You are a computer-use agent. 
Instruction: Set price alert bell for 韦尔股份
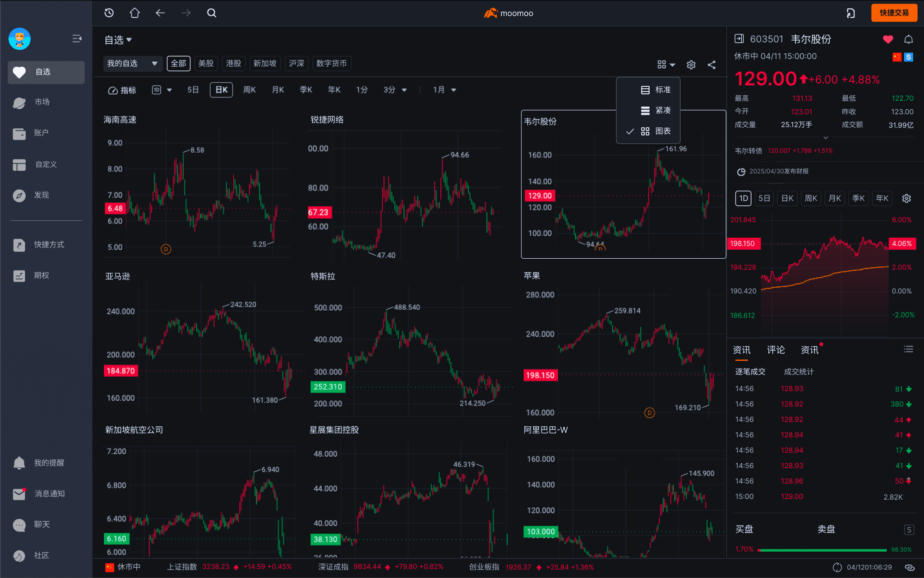coord(908,39)
